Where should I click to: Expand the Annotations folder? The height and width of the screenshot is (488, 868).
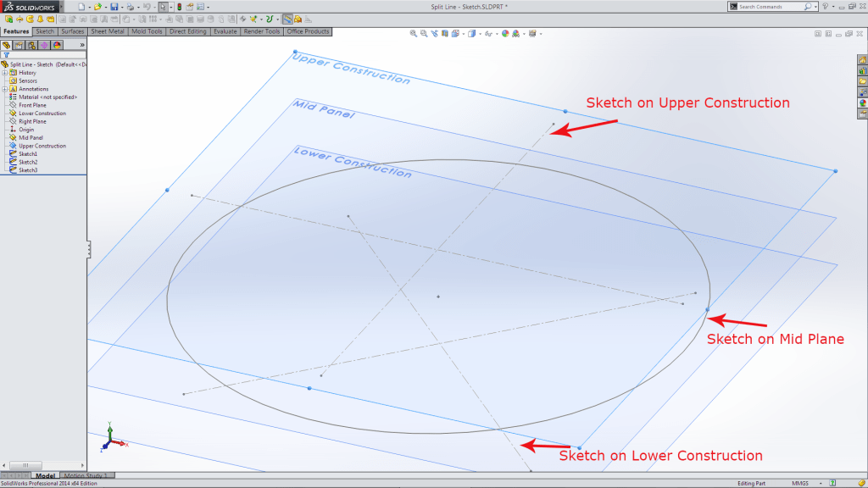pyautogui.click(x=5, y=89)
